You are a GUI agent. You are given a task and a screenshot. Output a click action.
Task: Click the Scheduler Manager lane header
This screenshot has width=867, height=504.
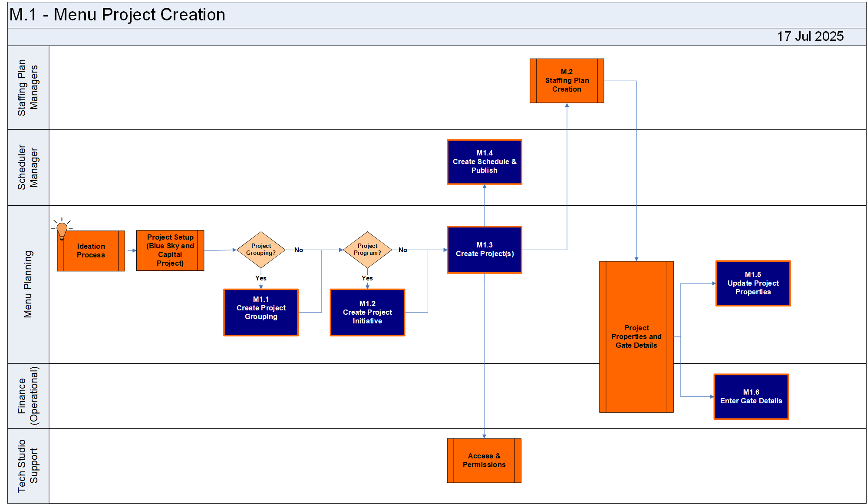coord(28,168)
